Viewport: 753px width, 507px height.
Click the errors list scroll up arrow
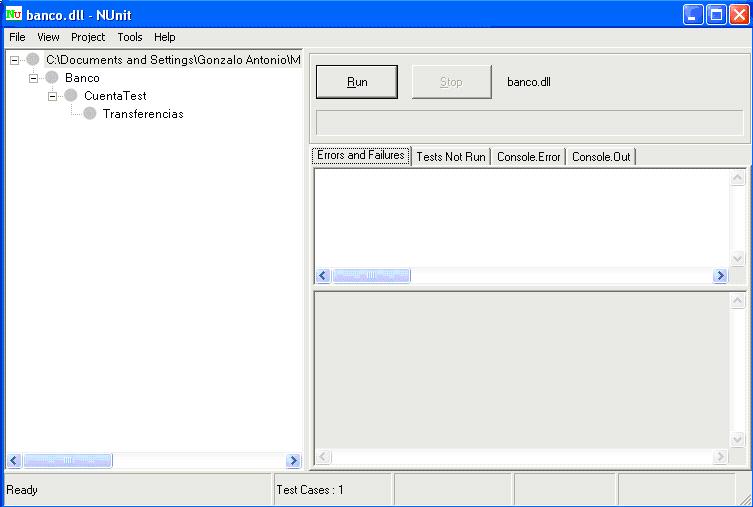(x=738, y=178)
